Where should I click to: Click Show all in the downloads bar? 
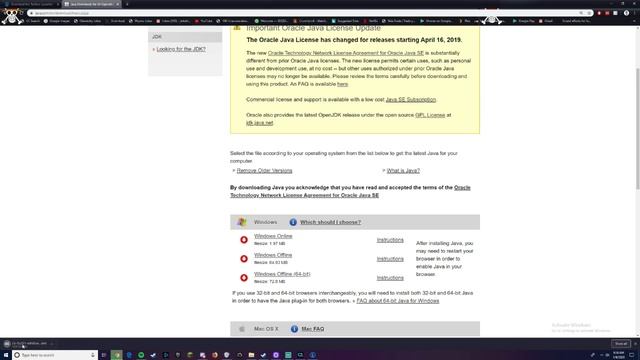[x=621, y=344]
